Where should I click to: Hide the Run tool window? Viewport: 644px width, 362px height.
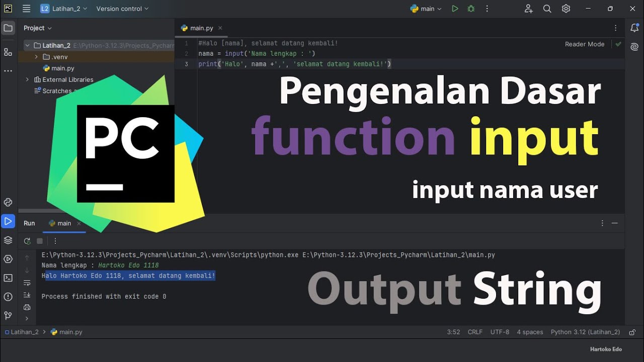615,223
